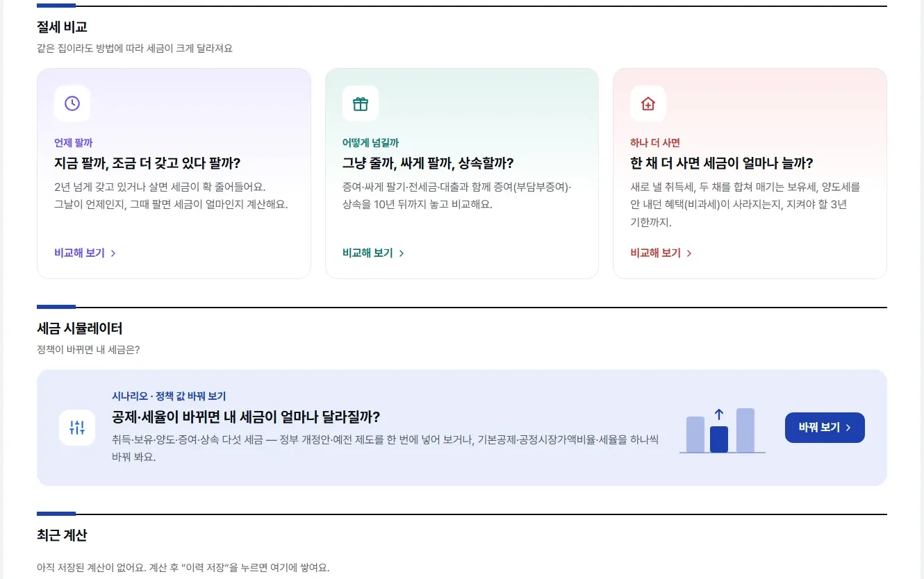The image size is (924, 579).
Task: Select the heading 지금 팔까, 조금 더 갖고 있다 팔까?
Action: tap(147, 163)
